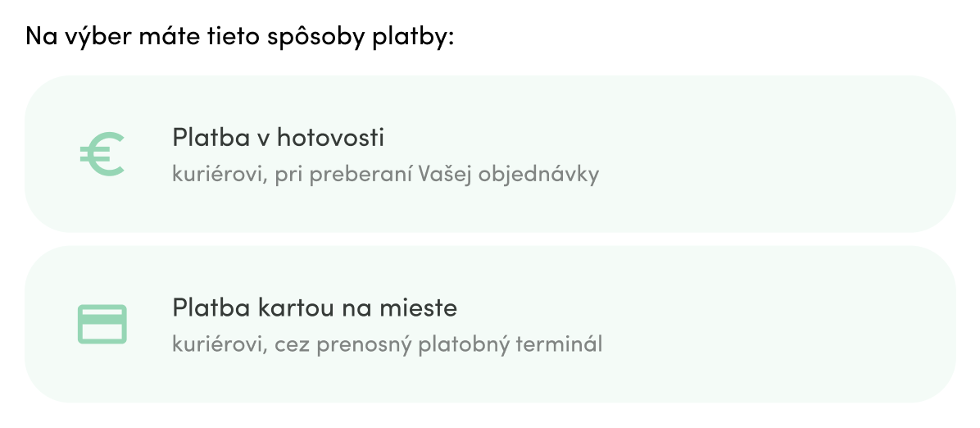The width and height of the screenshot is (980, 428).
Task: Open the card-on-site payment panel
Action: (x=490, y=324)
